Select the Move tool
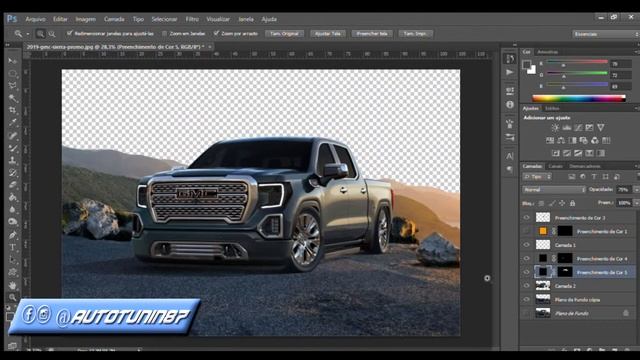Screen dimensions: 640x360 (x=13, y=61)
